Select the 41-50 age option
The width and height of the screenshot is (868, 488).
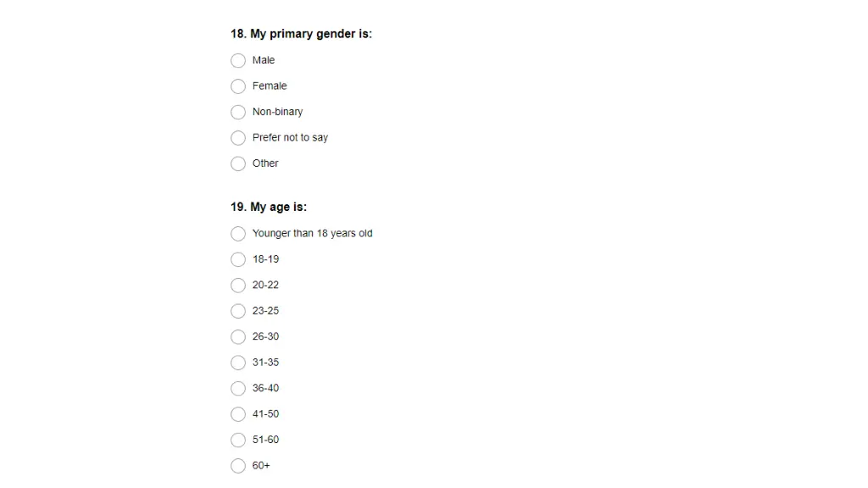(238, 414)
